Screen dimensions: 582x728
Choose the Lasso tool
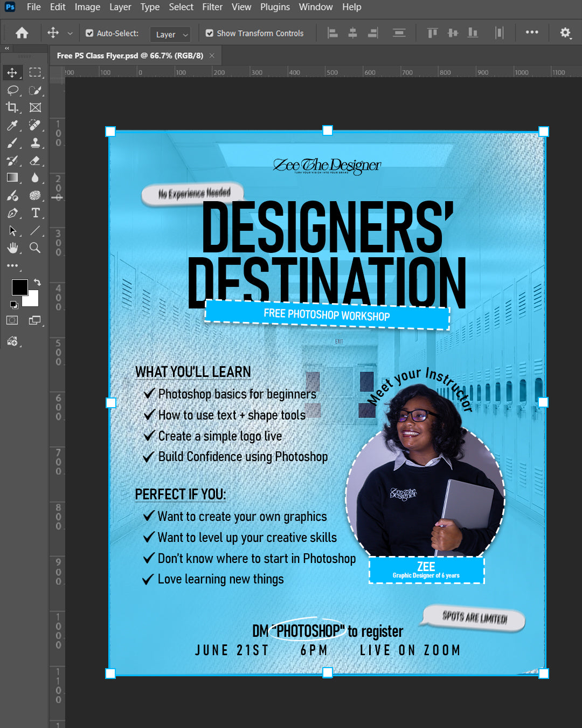[x=12, y=90]
